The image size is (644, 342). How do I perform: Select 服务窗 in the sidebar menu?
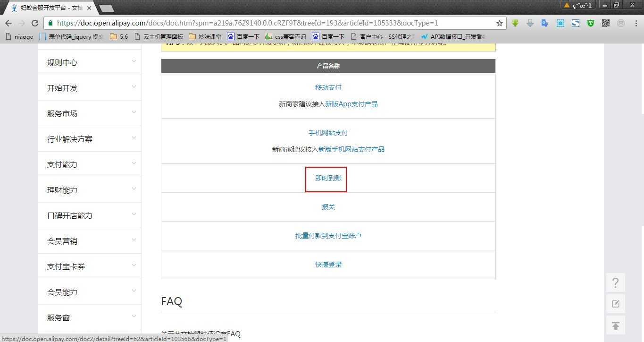(90, 317)
